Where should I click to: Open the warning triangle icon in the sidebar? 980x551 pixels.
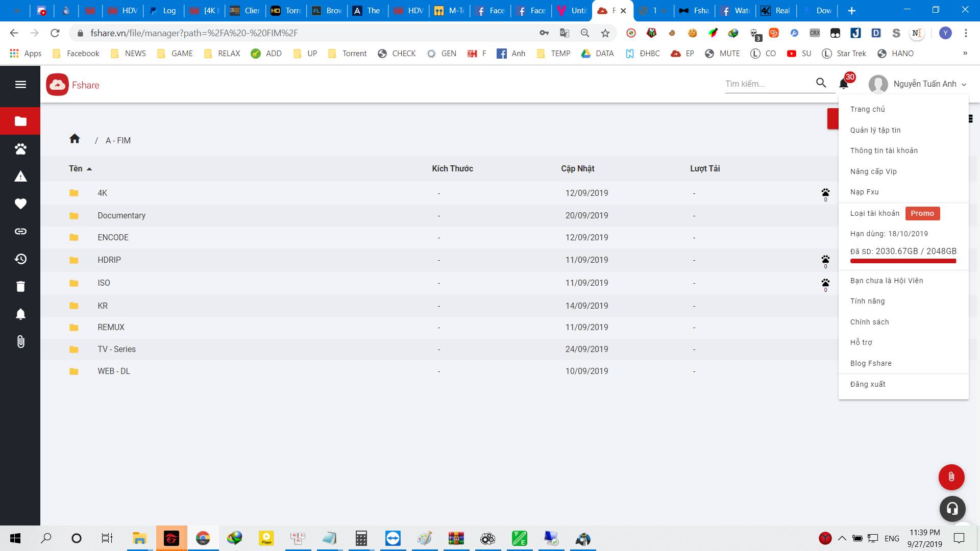pos(20,177)
